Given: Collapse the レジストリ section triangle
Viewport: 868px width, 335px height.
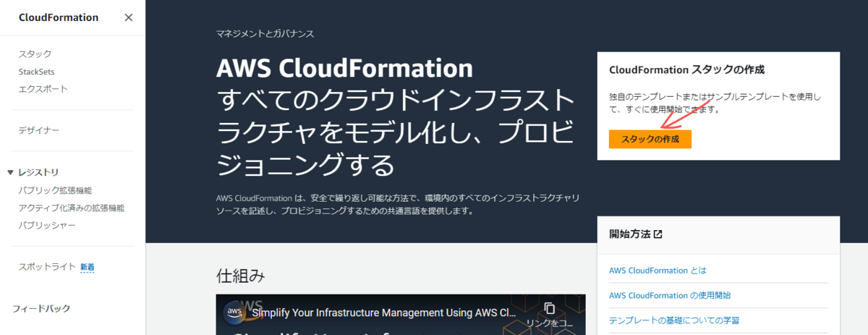Looking at the screenshot, I should click(10, 172).
